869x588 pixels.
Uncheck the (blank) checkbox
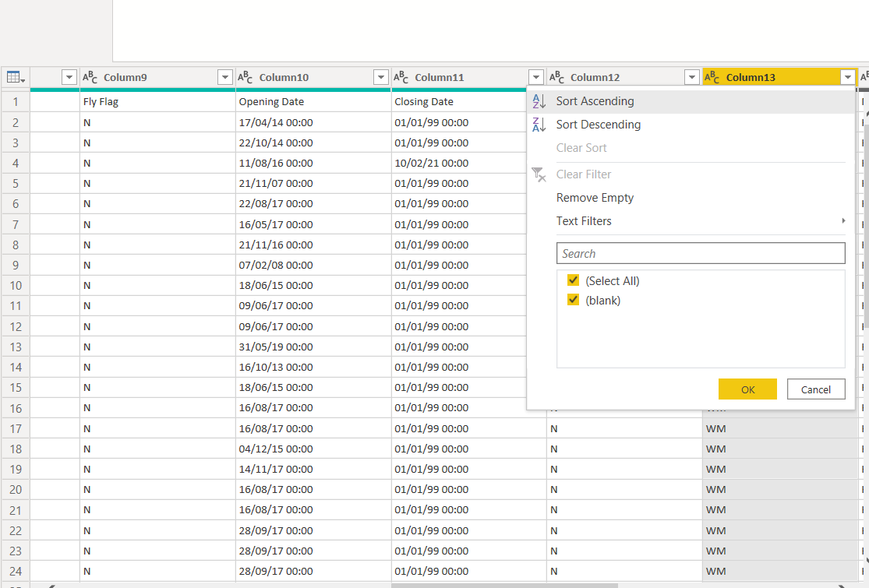[x=573, y=300]
